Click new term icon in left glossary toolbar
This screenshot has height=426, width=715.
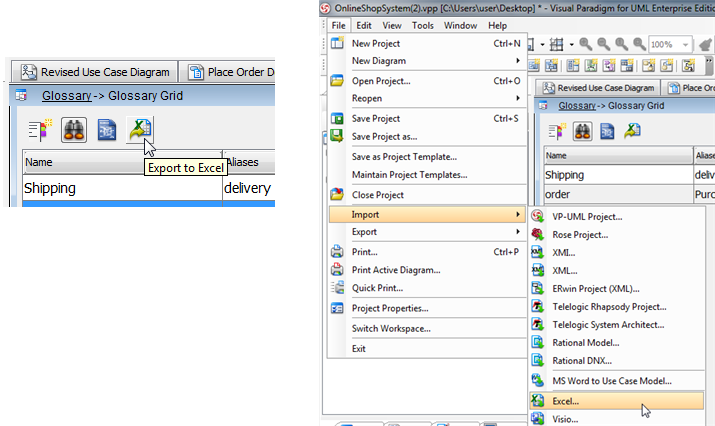click(40, 130)
